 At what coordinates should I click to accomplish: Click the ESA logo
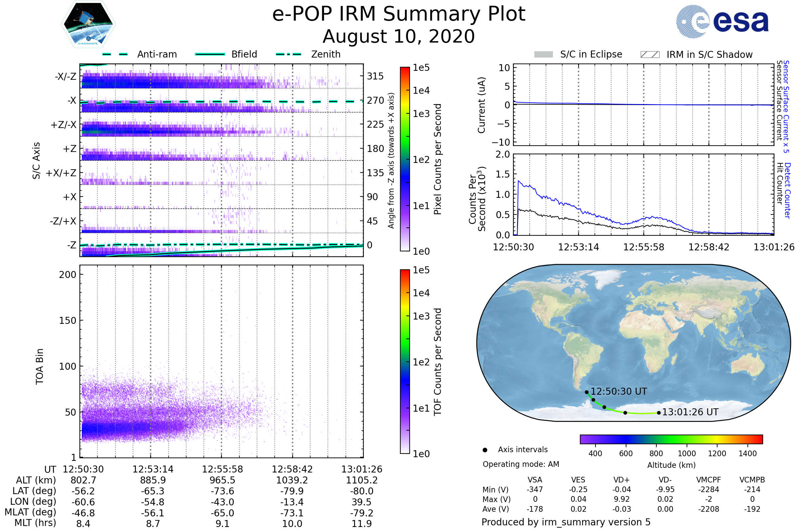pos(722,22)
